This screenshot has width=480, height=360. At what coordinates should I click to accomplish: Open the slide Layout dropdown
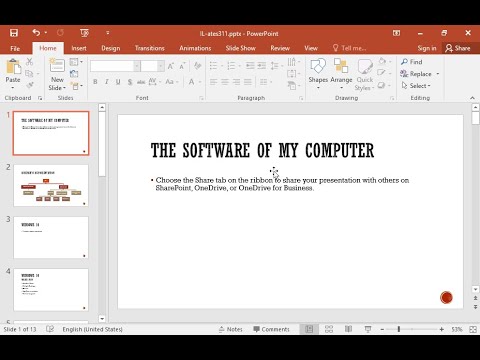76,62
